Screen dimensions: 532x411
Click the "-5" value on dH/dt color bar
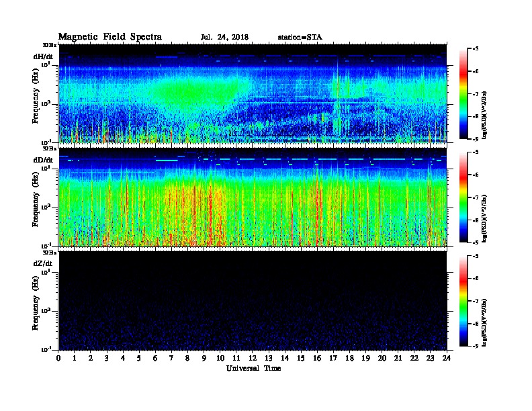pos(476,49)
